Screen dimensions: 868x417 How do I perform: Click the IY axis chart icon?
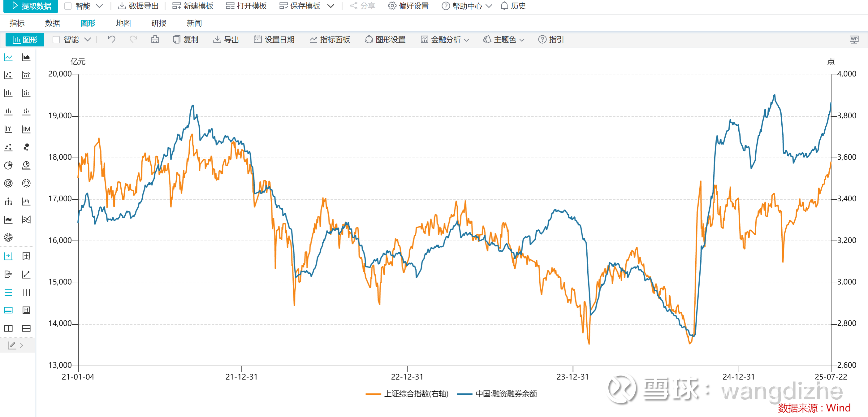(x=8, y=129)
